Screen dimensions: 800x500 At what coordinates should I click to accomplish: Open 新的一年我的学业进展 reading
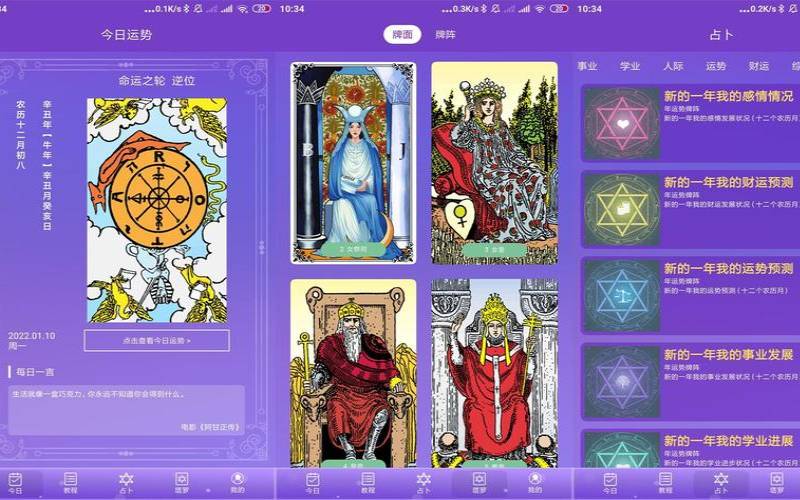[729, 441]
